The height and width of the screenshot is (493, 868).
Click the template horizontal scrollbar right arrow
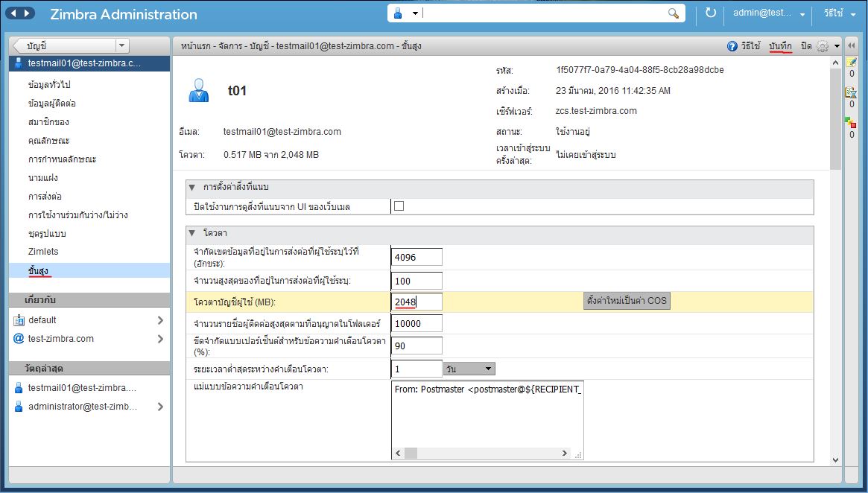click(564, 454)
